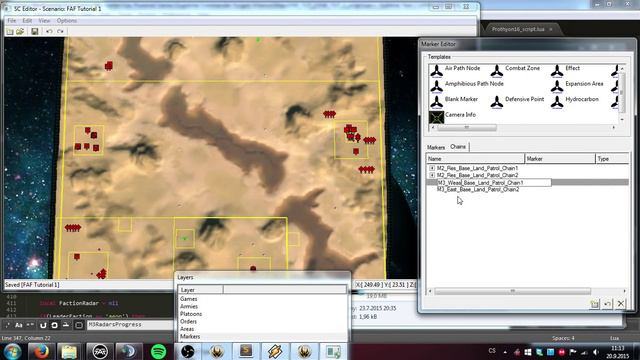640x360 pixels.
Task: Open the Windows Start menu
Action: [12, 351]
